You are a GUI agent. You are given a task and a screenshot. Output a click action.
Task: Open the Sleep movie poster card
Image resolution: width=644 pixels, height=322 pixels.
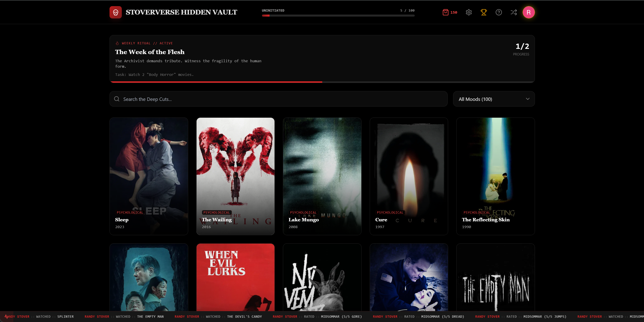[149, 176]
